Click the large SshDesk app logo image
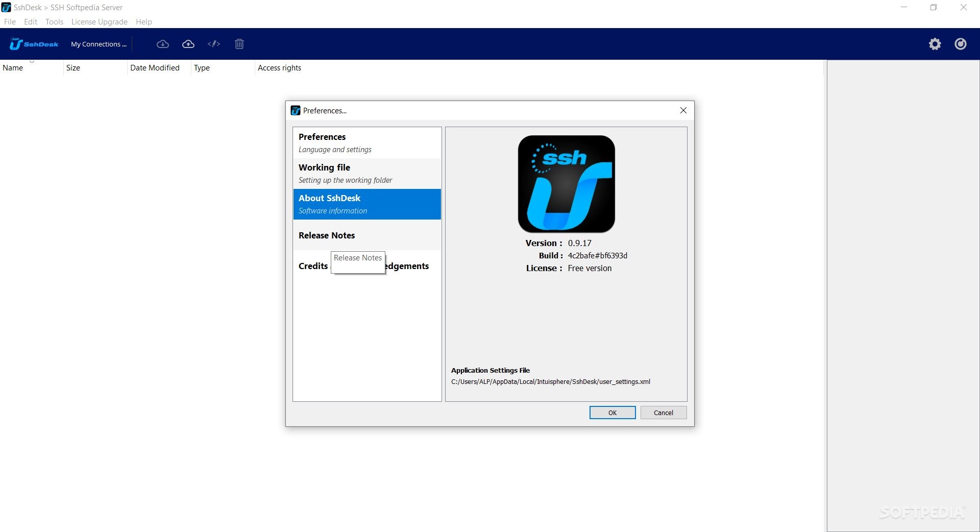This screenshot has height=532, width=980. 566,184
